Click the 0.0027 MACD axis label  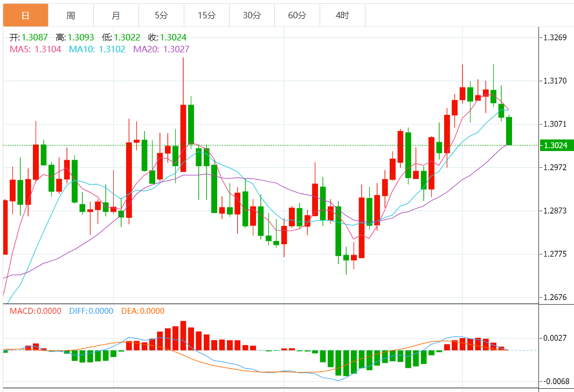(555, 338)
